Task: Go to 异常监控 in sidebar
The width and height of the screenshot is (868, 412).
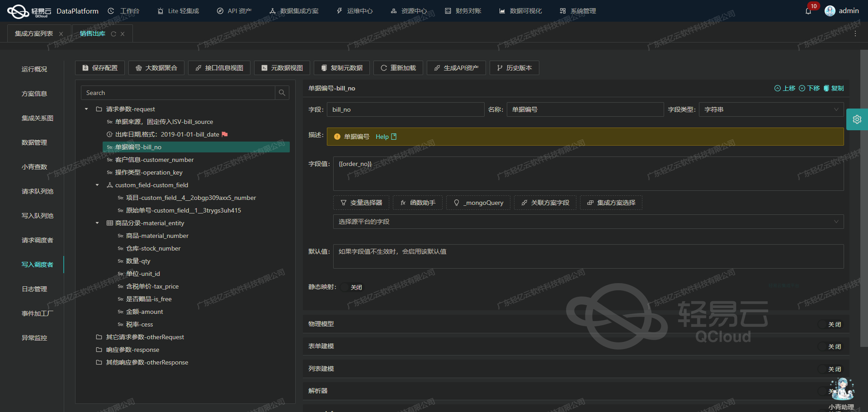Action: [x=34, y=338]
